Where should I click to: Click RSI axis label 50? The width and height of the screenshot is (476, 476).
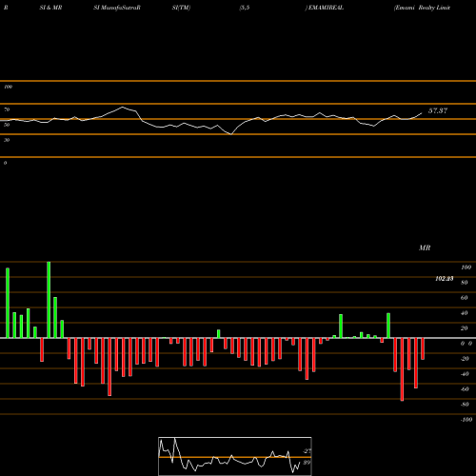[7, 125]
